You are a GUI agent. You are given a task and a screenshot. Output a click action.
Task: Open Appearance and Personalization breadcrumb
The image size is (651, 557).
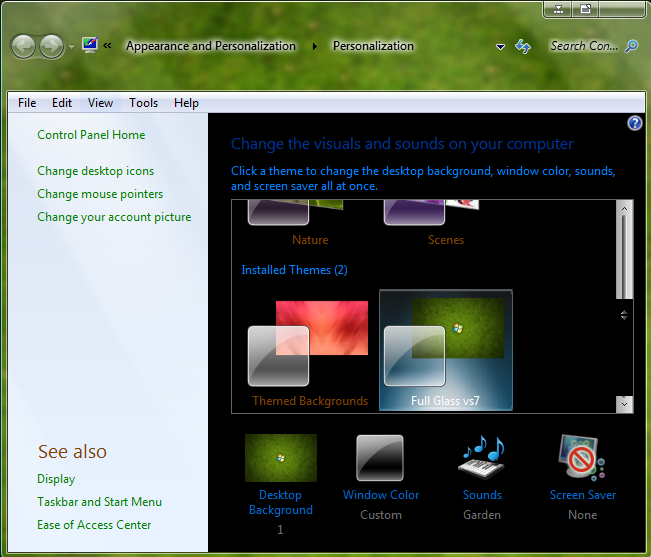coord(211,46)
